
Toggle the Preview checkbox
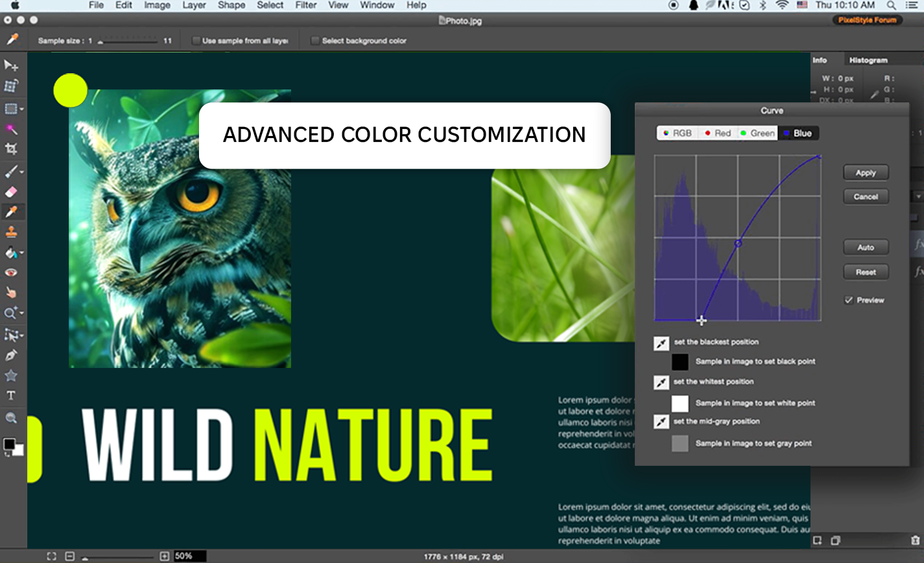click(x=849, y=300)
